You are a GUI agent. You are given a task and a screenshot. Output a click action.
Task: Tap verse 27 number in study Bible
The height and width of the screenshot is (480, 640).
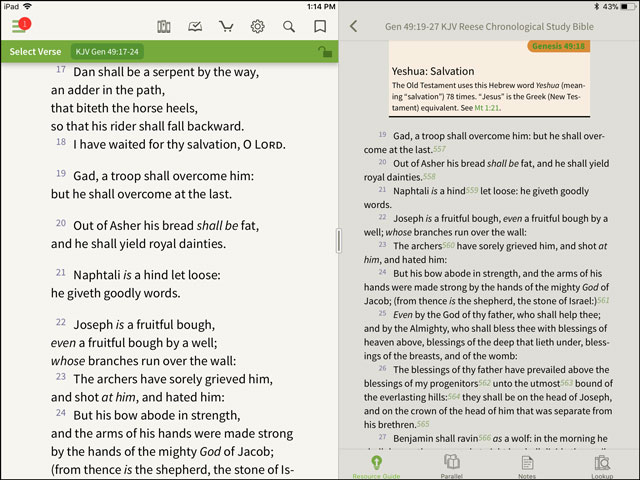382,437
